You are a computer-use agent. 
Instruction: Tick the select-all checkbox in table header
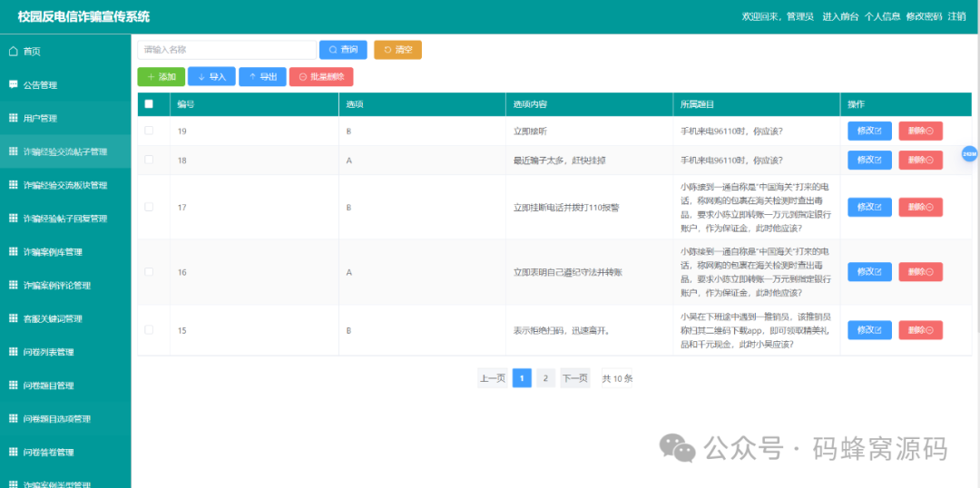click(x=149, y=104)
